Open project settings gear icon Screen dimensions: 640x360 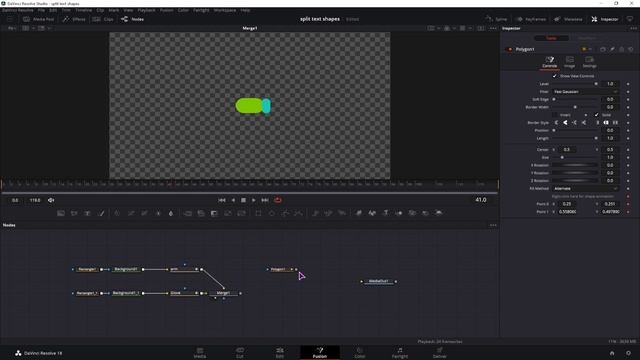(629, 353)
